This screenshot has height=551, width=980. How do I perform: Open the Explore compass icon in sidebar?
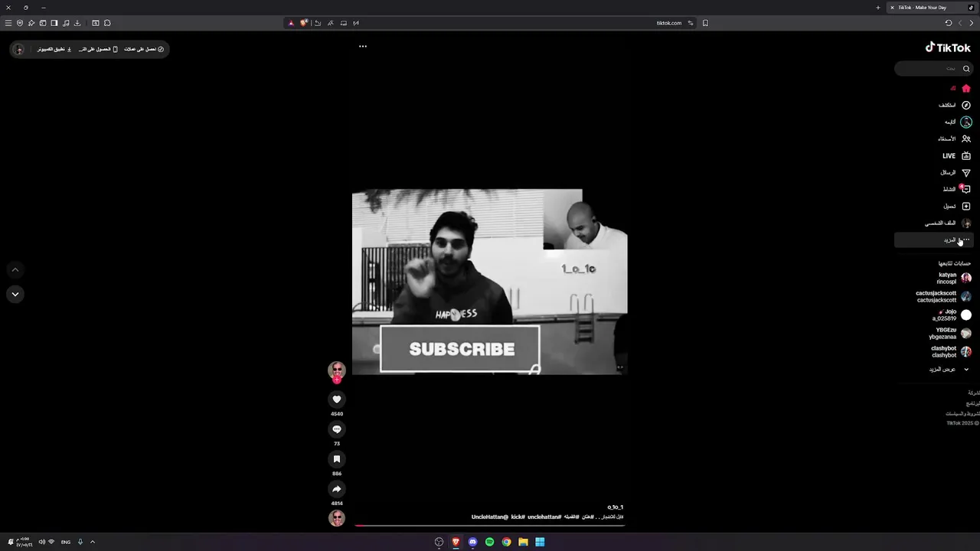pos(966,106)
